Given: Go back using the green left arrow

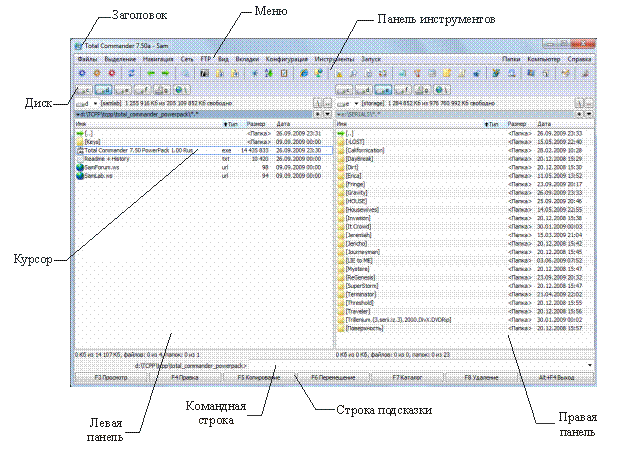Looking at the screenshot, I should tap(151, 73).
